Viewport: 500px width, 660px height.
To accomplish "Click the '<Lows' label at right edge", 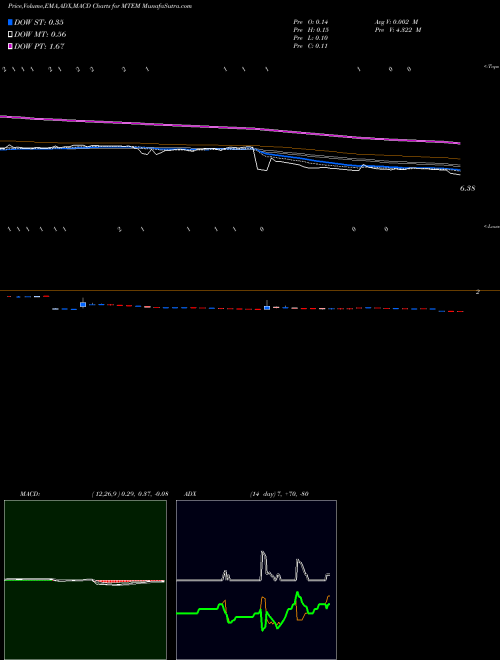I will coord(491,226).
